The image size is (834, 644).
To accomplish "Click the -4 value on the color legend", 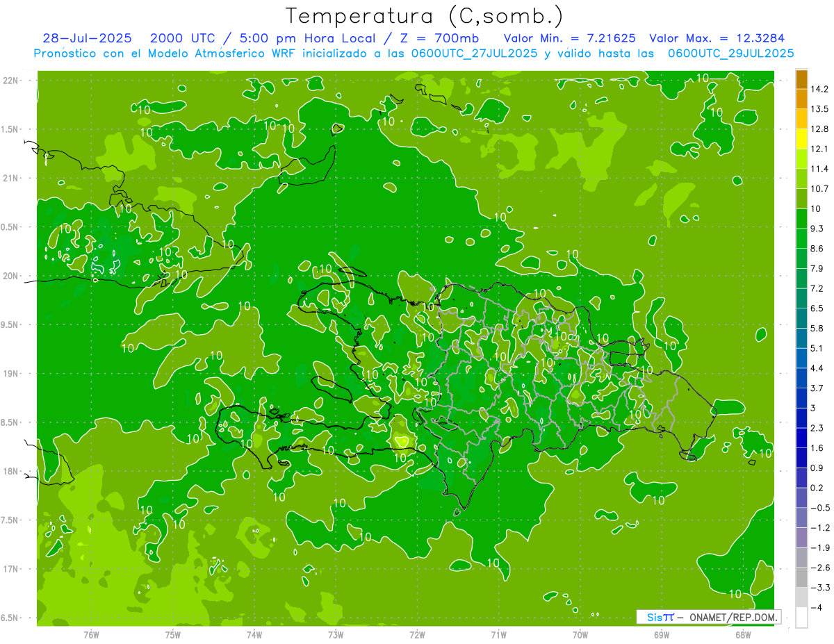I will pyautogui.click(x=817, y=607).
